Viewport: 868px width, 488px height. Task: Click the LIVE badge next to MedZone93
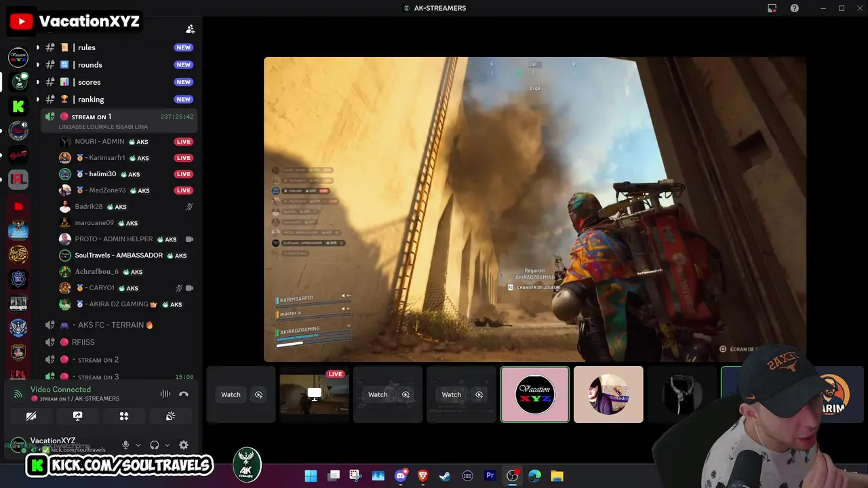coord(184,190)
